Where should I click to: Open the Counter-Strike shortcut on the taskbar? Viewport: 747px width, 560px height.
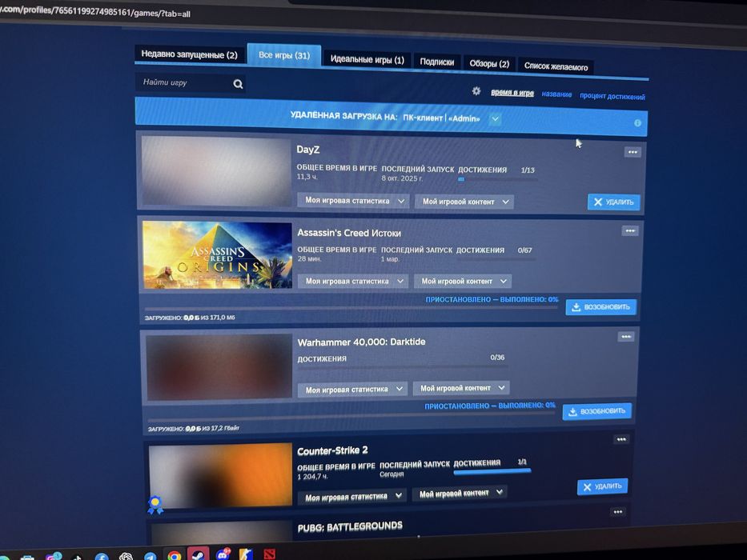click(x=246, y=554)
